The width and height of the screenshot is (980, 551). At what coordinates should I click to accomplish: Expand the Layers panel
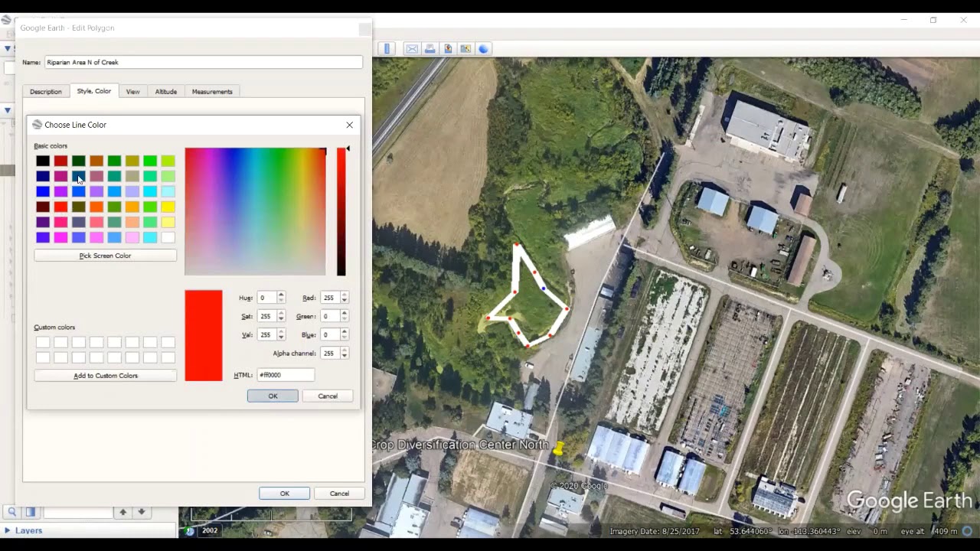[8, 530]
